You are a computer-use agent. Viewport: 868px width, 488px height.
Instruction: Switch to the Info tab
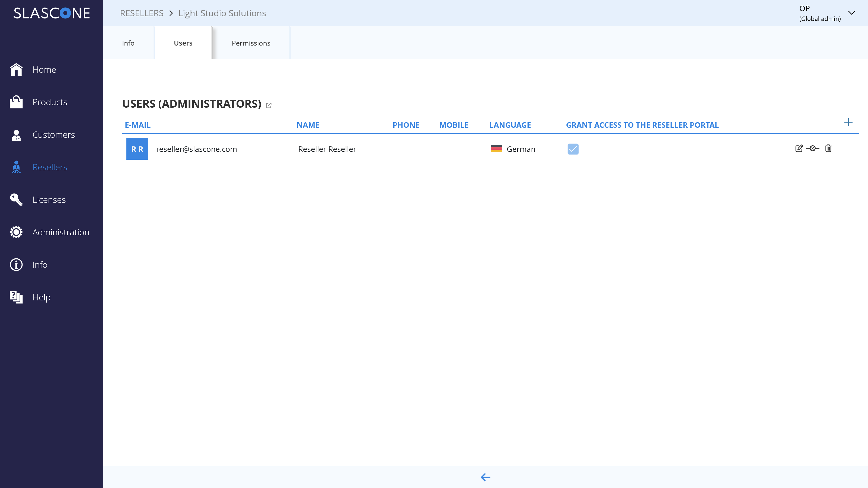click(128, 43)
